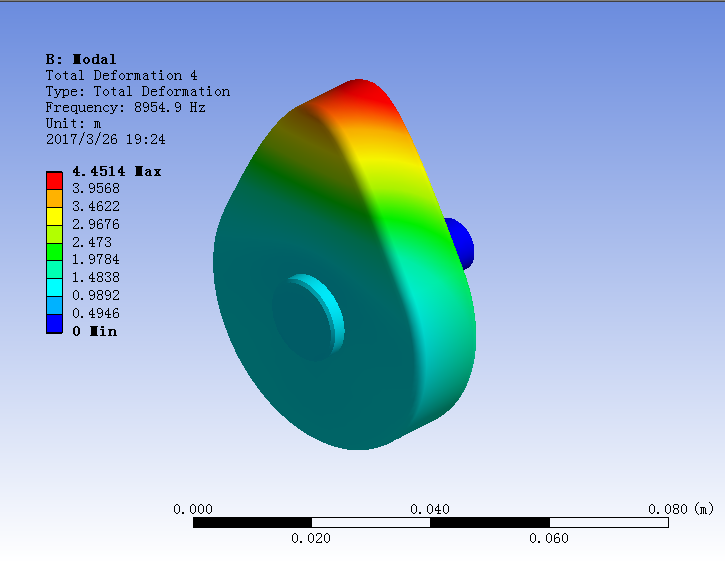Click the bright green legend band
This screenshot has width=725, height=561.
coord(54,252)
